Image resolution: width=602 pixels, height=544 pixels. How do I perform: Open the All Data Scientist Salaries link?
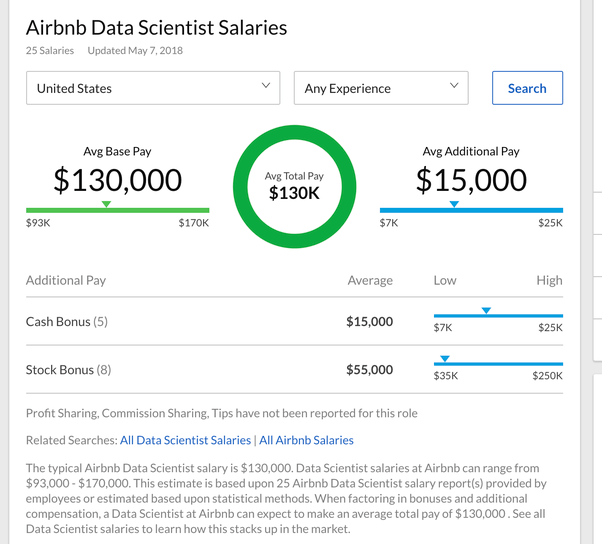(x=185, y=440)
